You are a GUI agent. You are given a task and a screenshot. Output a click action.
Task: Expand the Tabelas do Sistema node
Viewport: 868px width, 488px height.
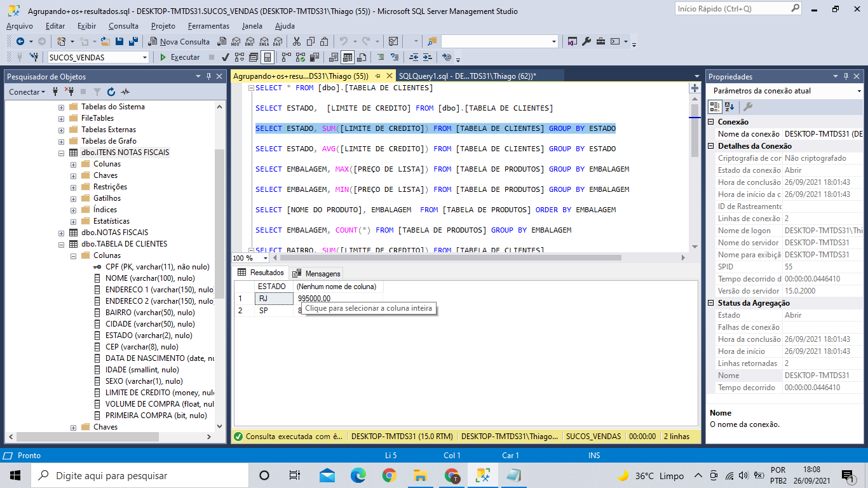pos(62,107)
